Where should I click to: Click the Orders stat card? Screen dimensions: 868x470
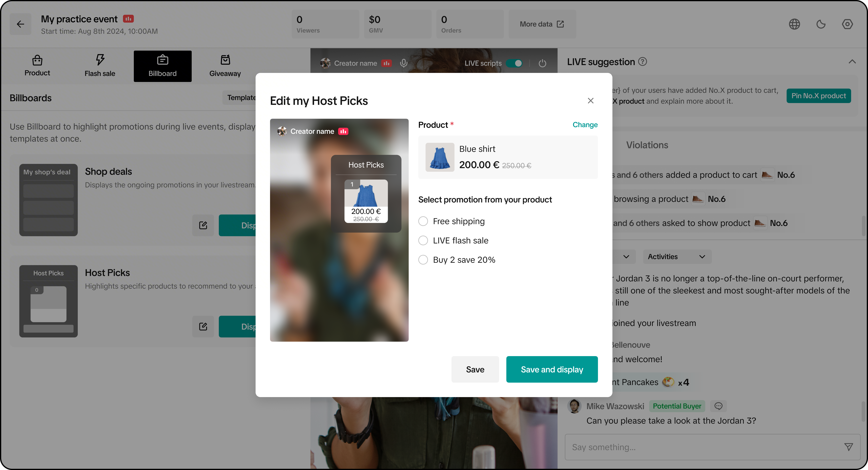click(470, 24)
